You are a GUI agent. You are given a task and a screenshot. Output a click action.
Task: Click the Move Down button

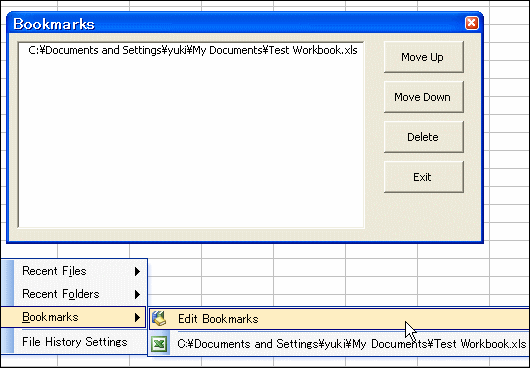click(424, 97)
